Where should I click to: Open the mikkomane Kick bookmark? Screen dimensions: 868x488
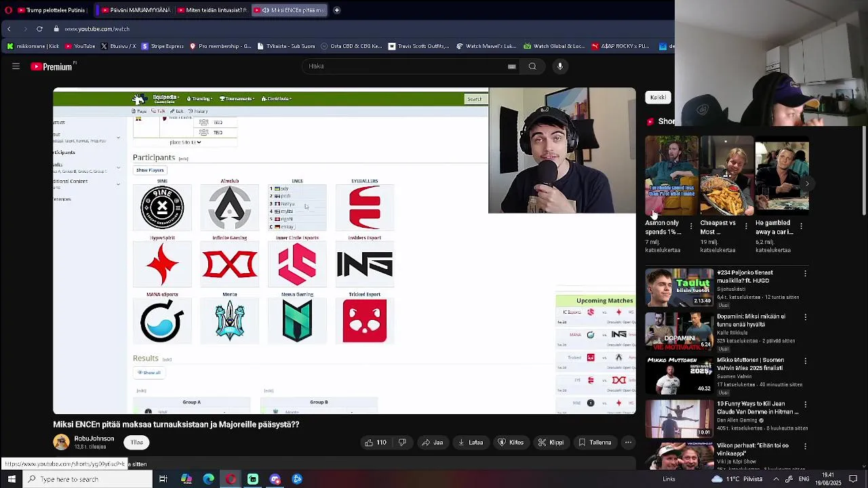tap(33, 47)
